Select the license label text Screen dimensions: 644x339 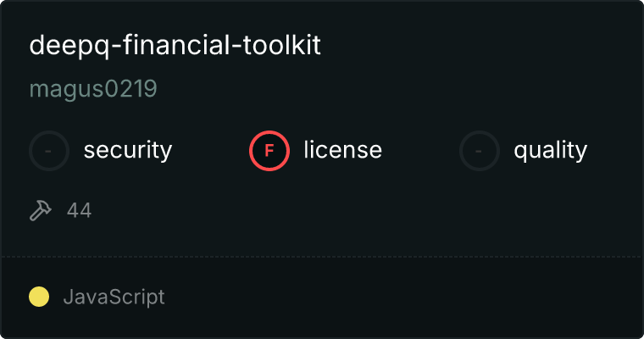tap(342, 151)
